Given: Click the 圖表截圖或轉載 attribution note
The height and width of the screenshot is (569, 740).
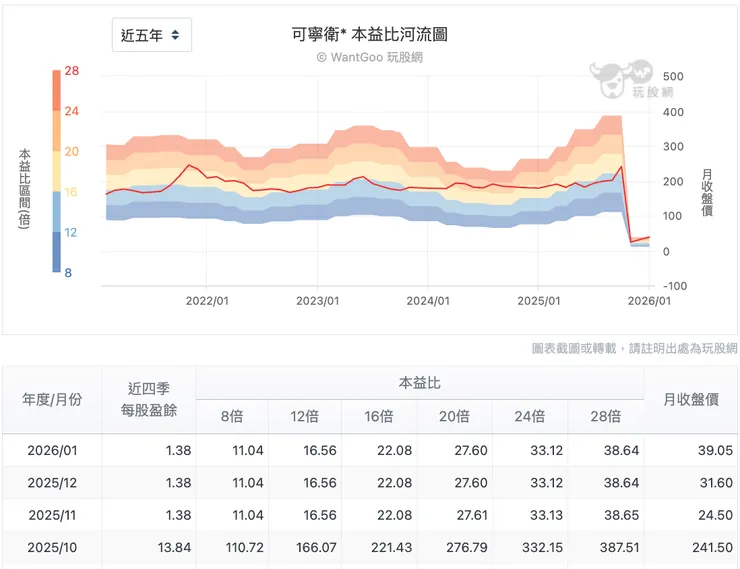Looking at the screenshot, I should pos(634,348).
